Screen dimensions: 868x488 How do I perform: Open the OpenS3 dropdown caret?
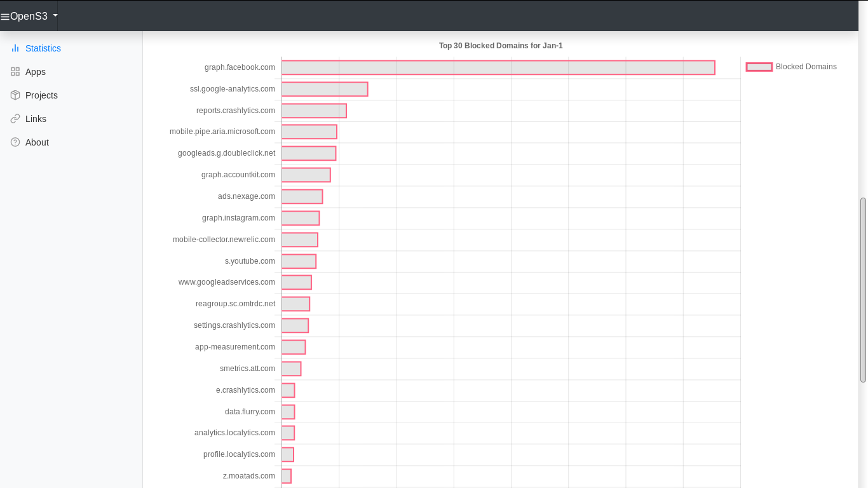[x=55, y=15]
